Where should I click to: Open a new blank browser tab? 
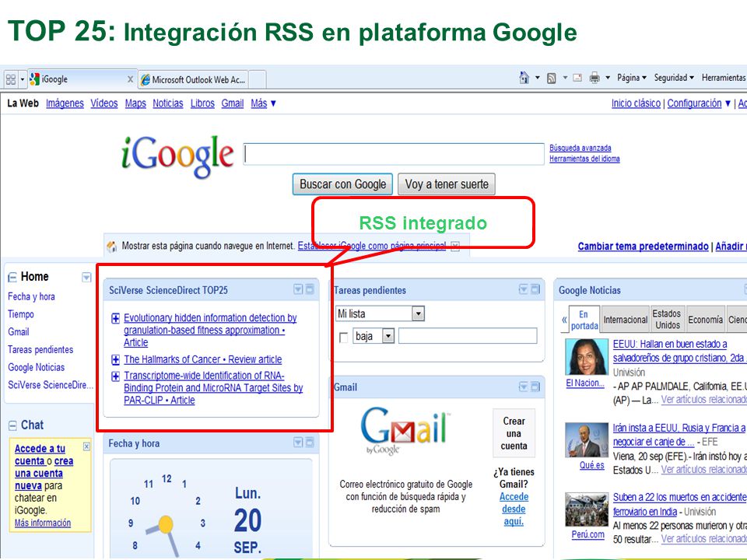[x=258, y=79]
